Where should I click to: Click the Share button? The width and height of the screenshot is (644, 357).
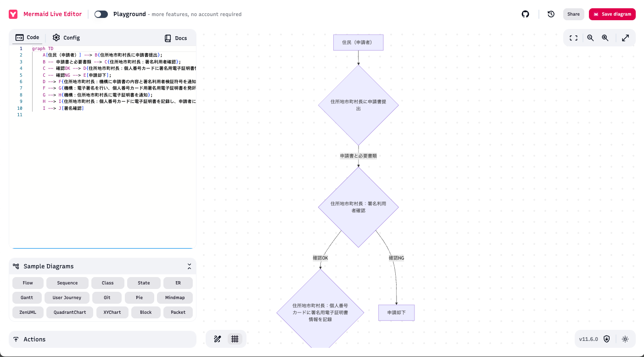point(574,14)
